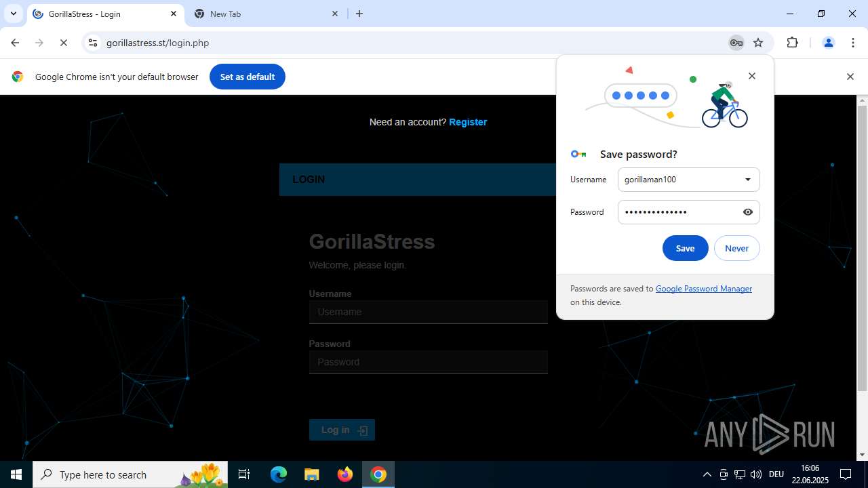
Task: Open the Chrome profile avatar
Action: [x=828, y=43]
